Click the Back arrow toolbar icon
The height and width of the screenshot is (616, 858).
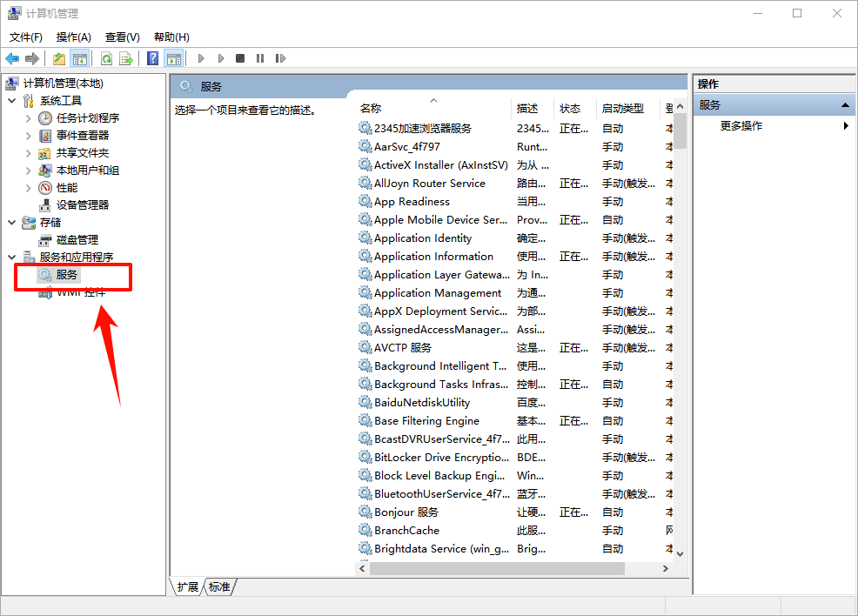pos(12,58)
